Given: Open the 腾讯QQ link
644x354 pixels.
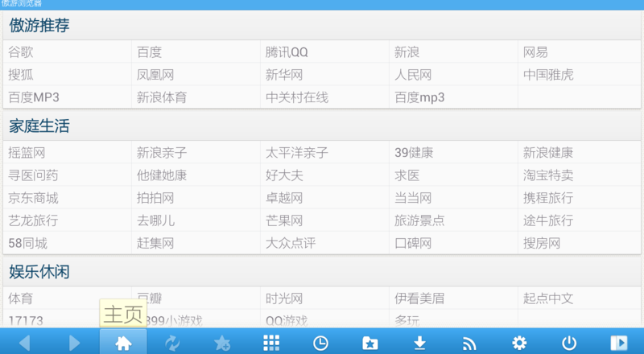Looking at the screenshot, I should [287, 52].
